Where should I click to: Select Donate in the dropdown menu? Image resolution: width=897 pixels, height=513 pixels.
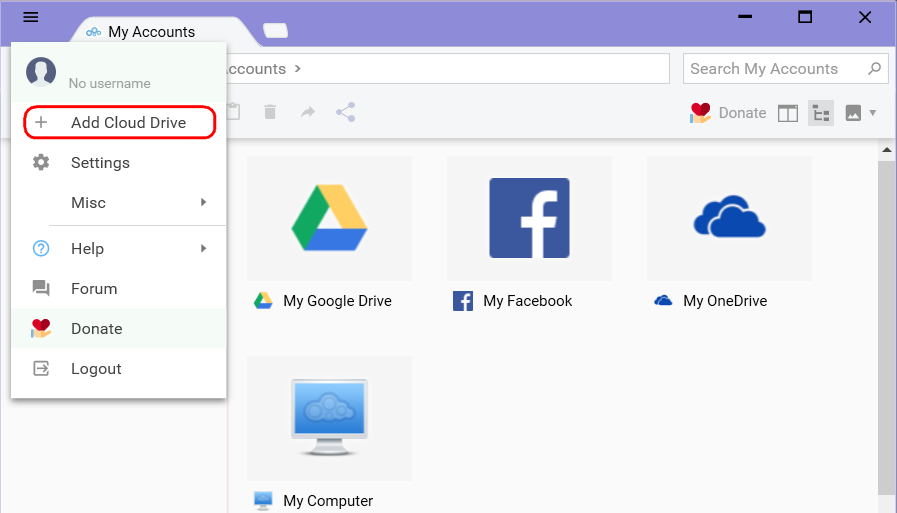click(x=118, y=328)
